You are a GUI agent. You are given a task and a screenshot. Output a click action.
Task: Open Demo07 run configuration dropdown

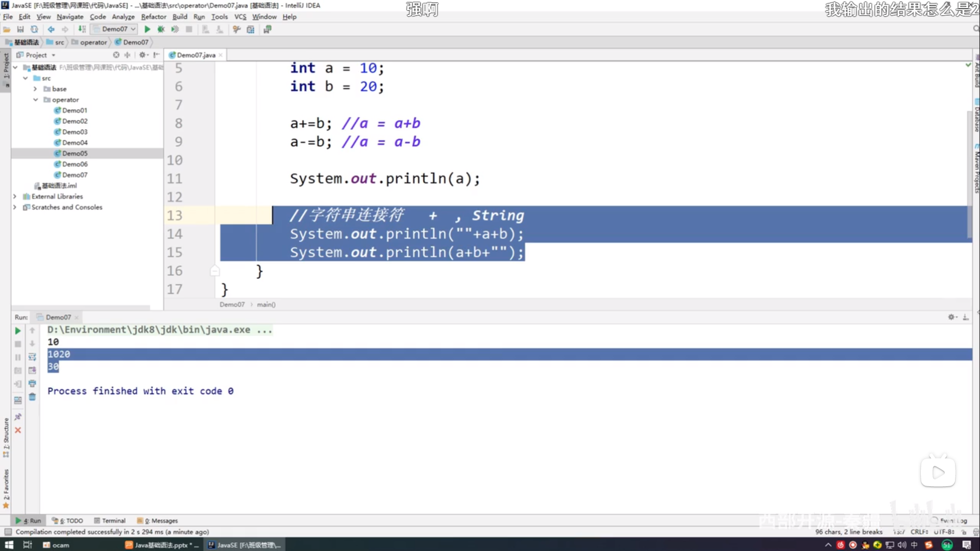(115, 30)
